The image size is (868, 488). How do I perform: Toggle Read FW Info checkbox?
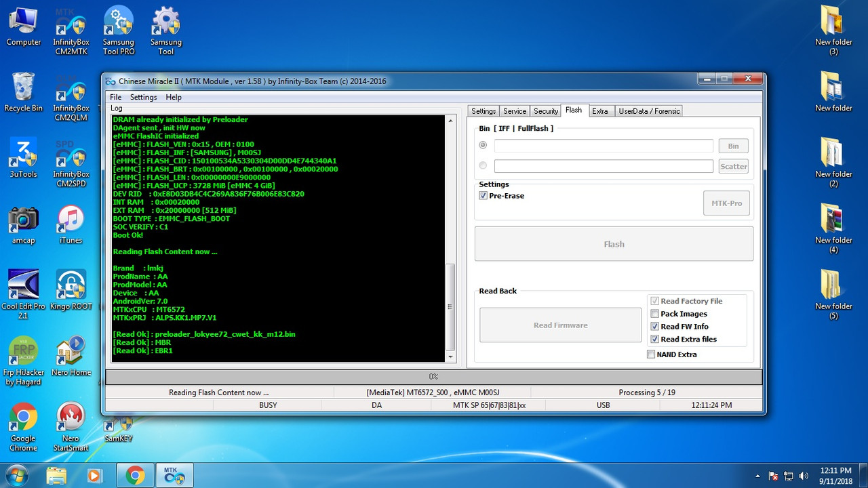[x=654, y=327]
